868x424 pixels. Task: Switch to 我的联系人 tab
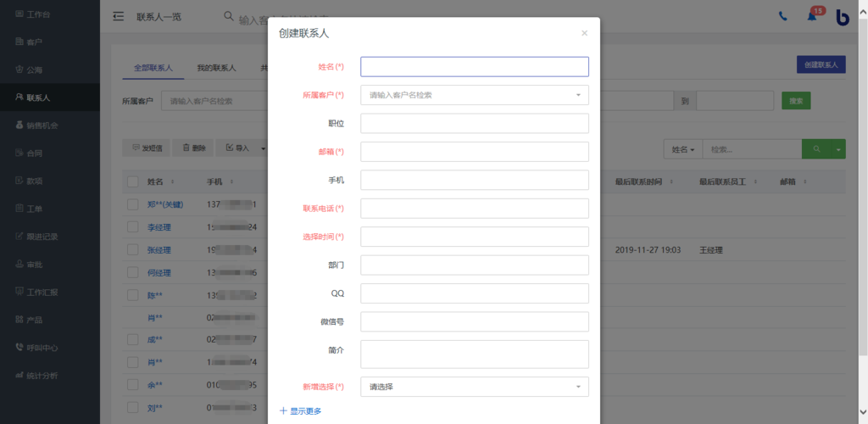pyautogui.click(x=216, y=68)
